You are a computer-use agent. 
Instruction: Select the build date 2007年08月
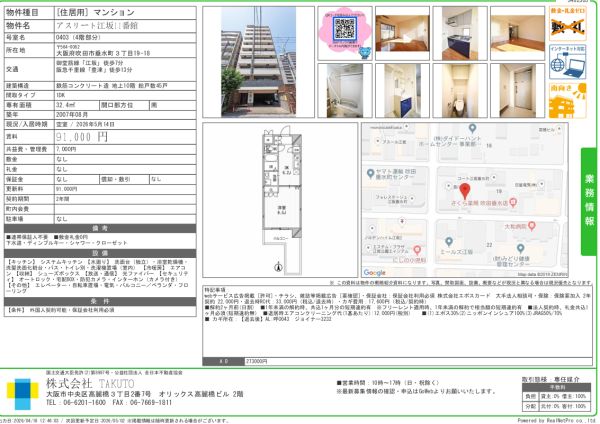(72, 115)
